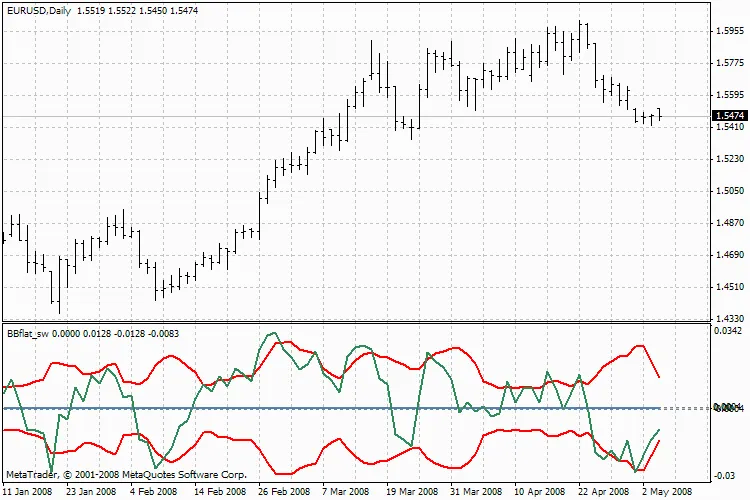The image size is (750, 500).
Task: Select the 22 Apr 2008 date marker
Action: [604, 491]
